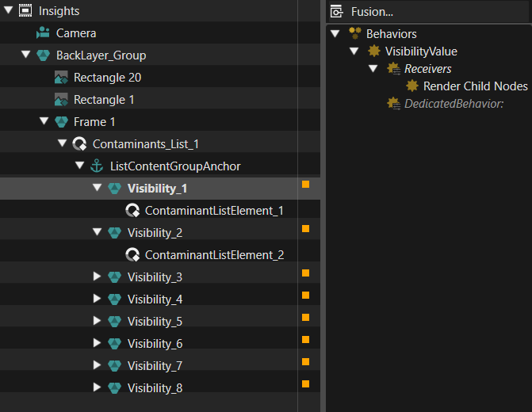The height and width of the screenshot is (412, 532).
Task: Select ContaminantListElement_1 in the tree
Action: pyautogui.click(x=214, y=211)
